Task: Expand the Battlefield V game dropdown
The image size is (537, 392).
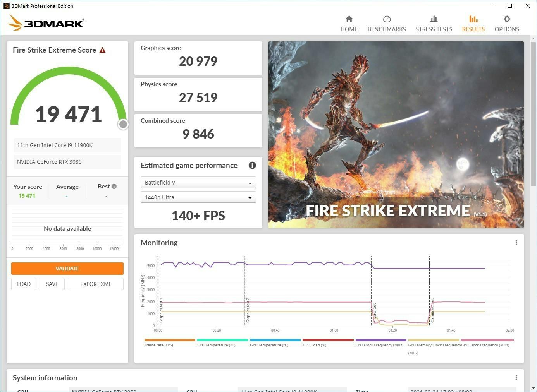Action: pos(198,183)
